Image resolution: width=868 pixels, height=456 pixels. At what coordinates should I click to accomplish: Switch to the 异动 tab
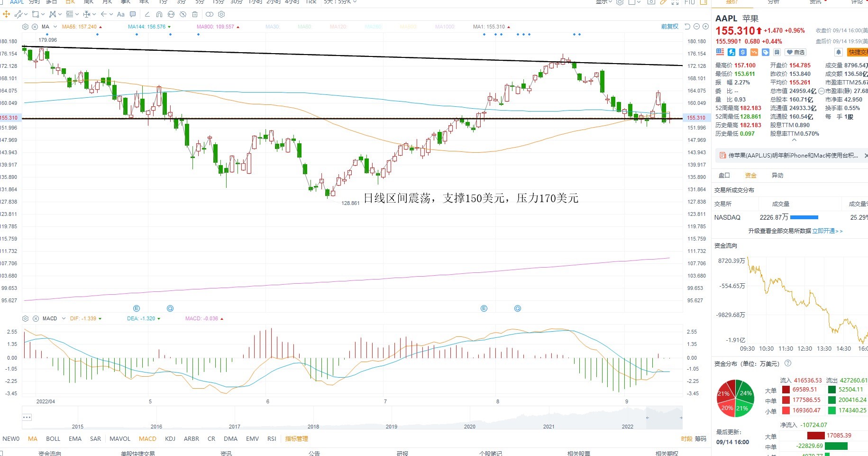pyautogui.click(x=777, y=176)
